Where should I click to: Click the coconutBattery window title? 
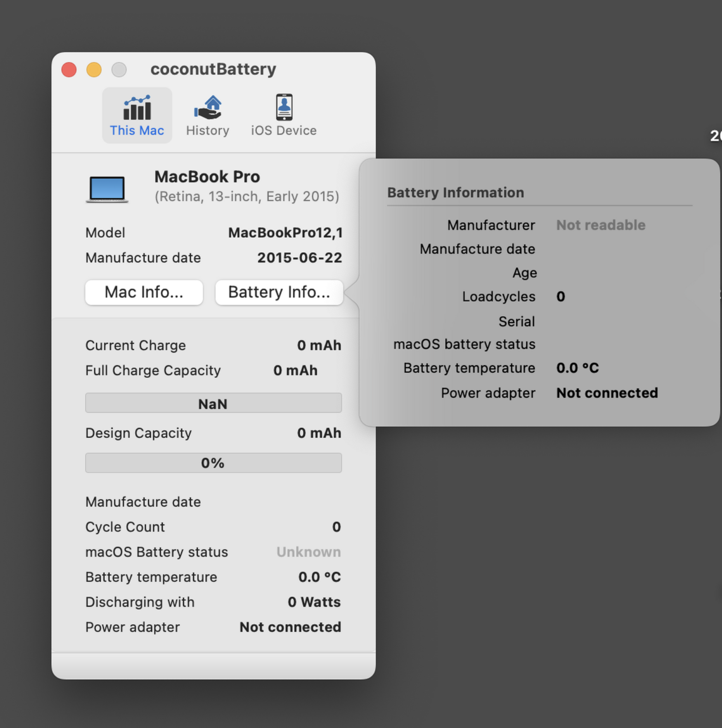(213, 69)
